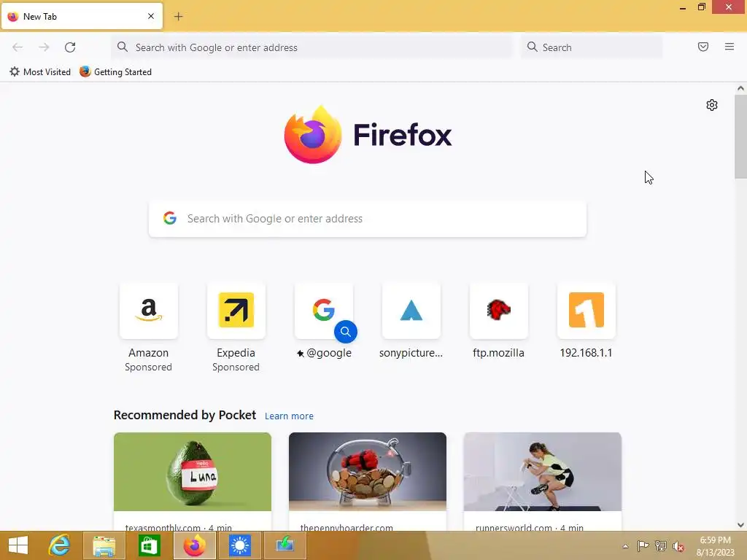Reload the current page

click(x=70, y=47)
